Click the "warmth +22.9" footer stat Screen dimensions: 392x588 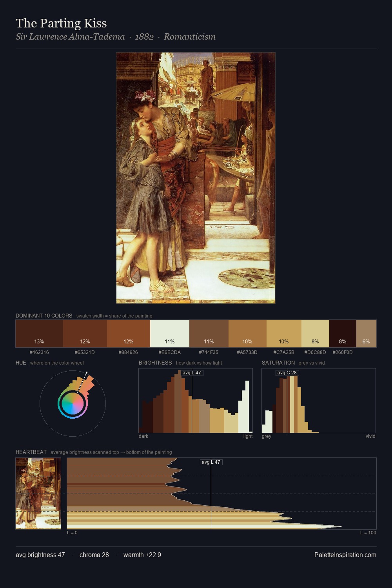pos(142,555)
